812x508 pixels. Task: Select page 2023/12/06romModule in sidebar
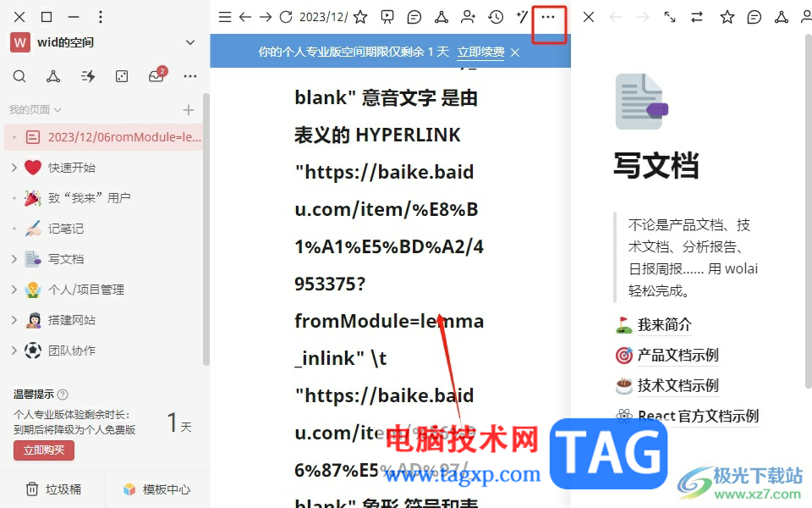[x=103, y=137]
